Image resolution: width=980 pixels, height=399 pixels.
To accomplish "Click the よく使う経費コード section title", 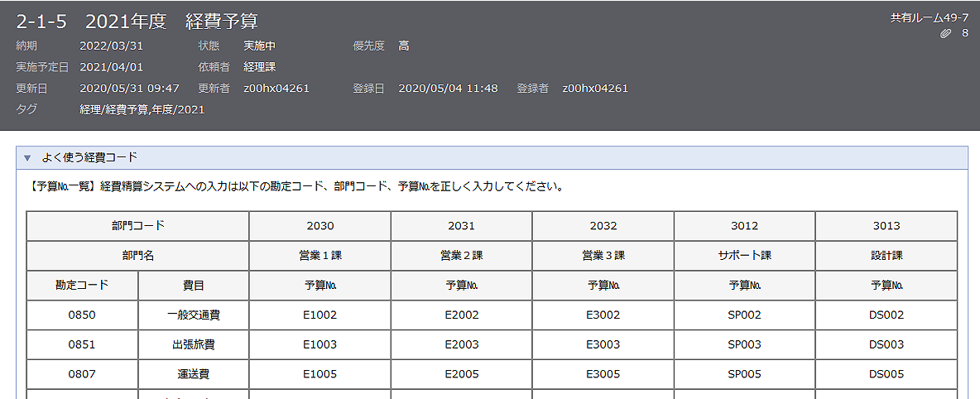I will pyautogui.click(x=89, y=157).
